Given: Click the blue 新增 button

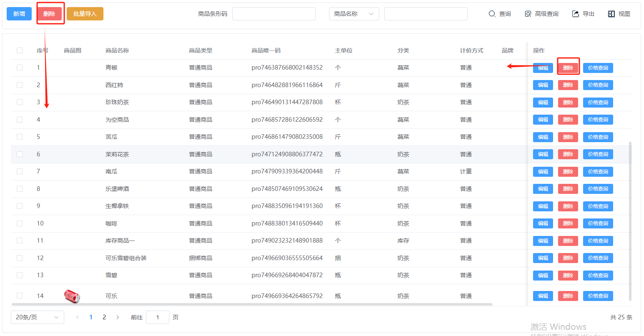Looking at the screenshot, I should (19, 14).
